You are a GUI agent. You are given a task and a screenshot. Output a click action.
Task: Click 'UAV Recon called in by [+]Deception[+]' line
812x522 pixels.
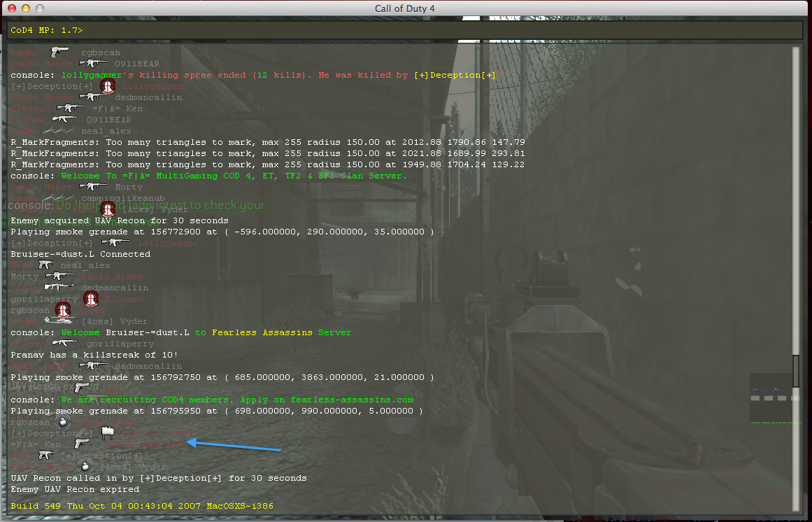click(159, 478)
